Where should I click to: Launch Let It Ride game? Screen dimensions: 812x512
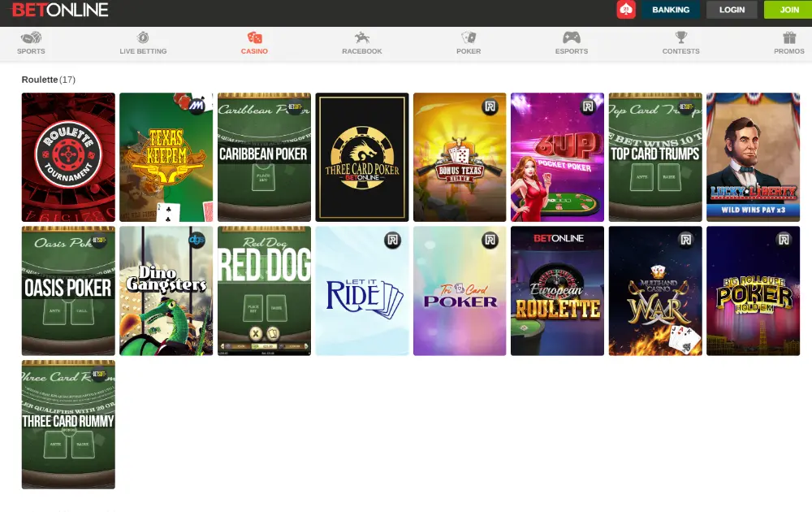362,291
